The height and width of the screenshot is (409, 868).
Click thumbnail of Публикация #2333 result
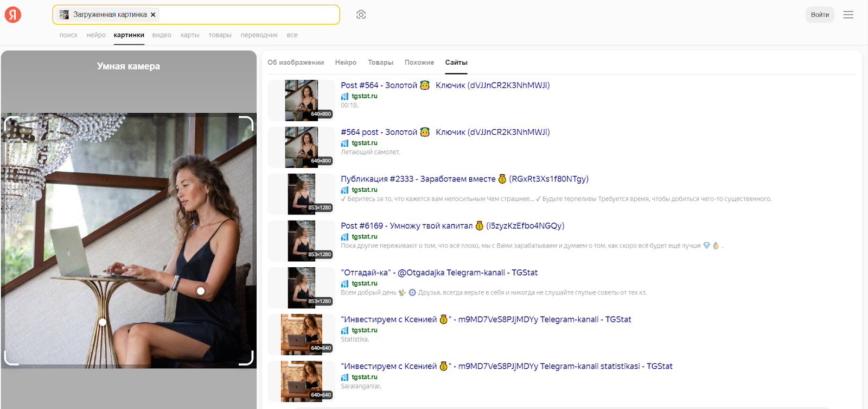coord(301,194)
